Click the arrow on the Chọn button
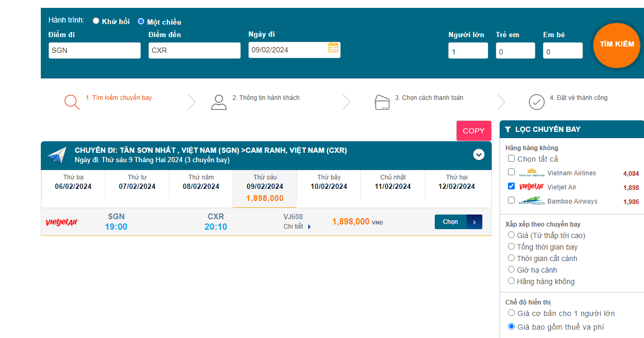The height and width of the screenshot is (338, 644). point(474,222)
